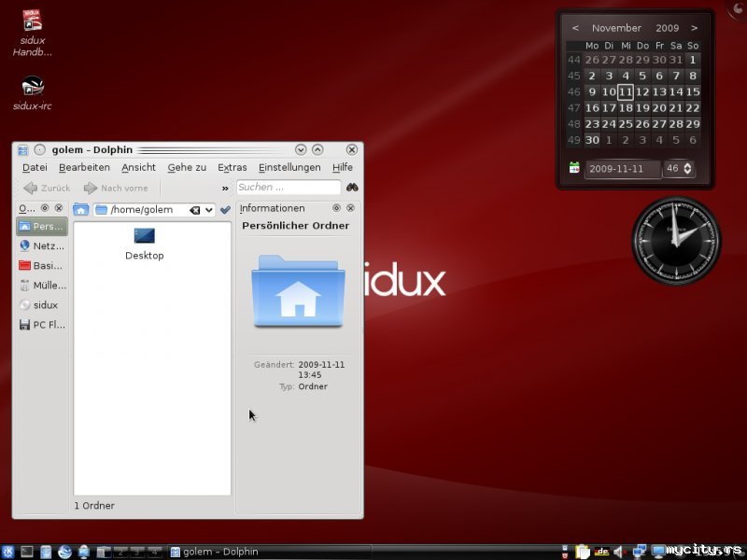This screenshot has height=560, width=747.
Task: Select Mülleimer in the places sidebar
Action: (42, 285)
